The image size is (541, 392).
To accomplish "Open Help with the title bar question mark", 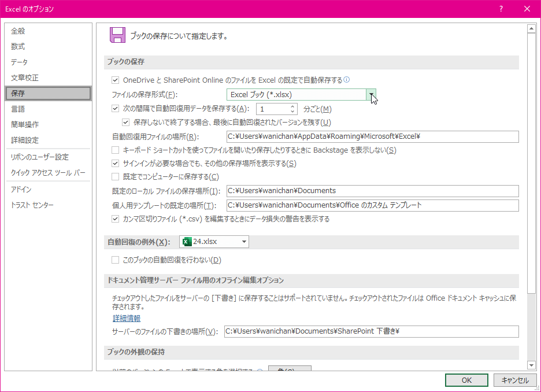I will (x=501, y=9).
